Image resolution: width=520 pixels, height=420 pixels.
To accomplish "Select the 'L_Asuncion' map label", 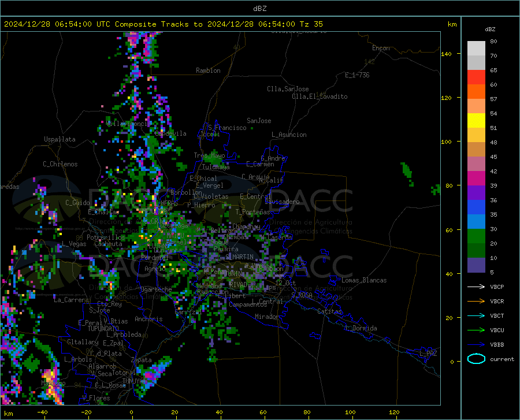I will coord(289,135).
